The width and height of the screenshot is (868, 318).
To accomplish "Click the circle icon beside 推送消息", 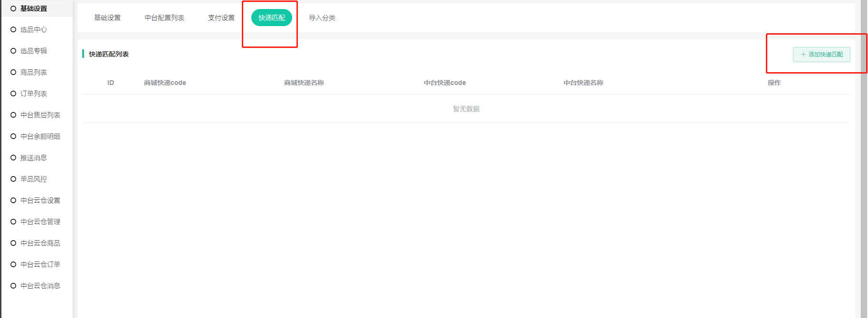I will pyautogui.click(x=13, y=158).
